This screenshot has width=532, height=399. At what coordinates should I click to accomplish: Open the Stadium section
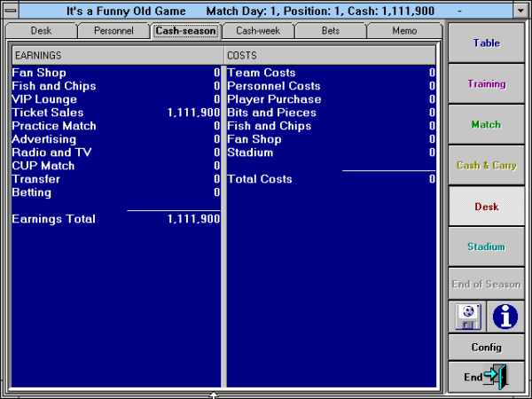pos(486,247)
